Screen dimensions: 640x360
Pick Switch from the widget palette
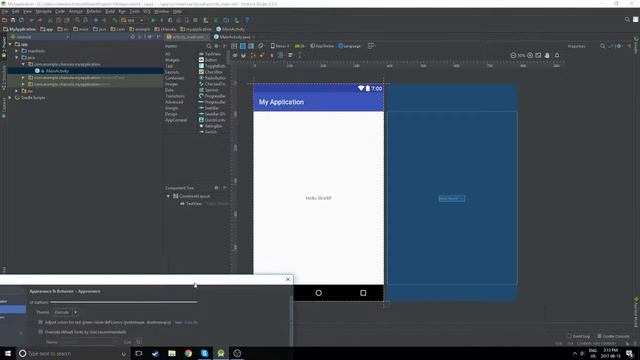[208, 132]
